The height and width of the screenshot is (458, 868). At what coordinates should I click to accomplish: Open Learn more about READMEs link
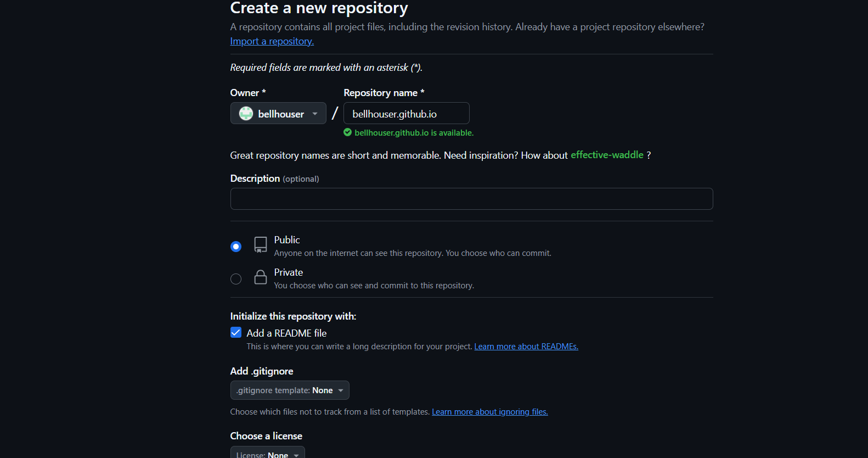[x=526, y=347]
